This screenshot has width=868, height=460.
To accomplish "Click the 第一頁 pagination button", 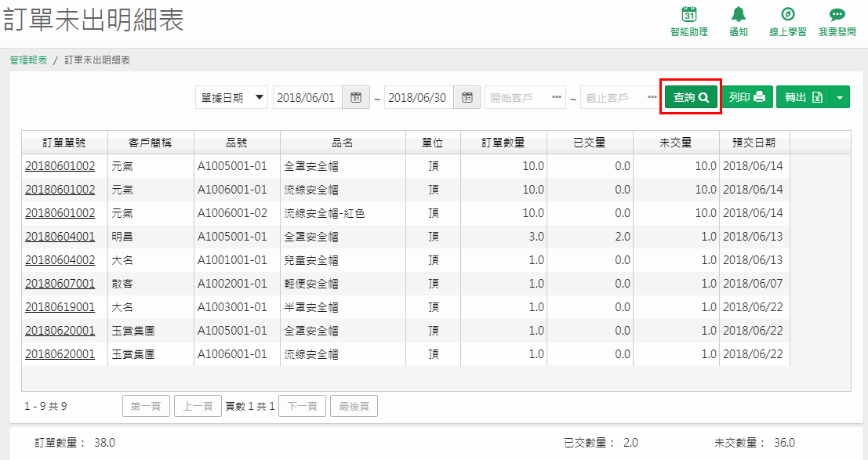I will 146,406.
